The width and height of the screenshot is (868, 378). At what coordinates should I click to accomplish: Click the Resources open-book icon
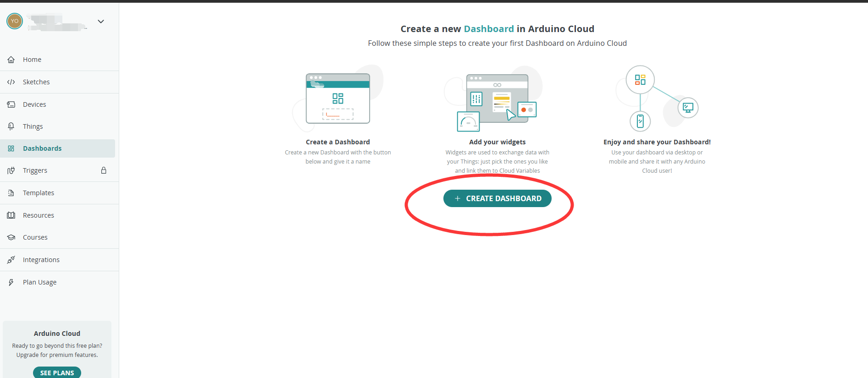click(x=11, y=215)
